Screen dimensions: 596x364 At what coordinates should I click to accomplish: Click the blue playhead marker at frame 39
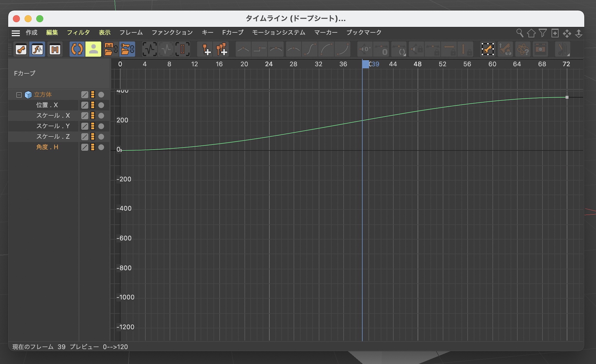pos(365,64)
